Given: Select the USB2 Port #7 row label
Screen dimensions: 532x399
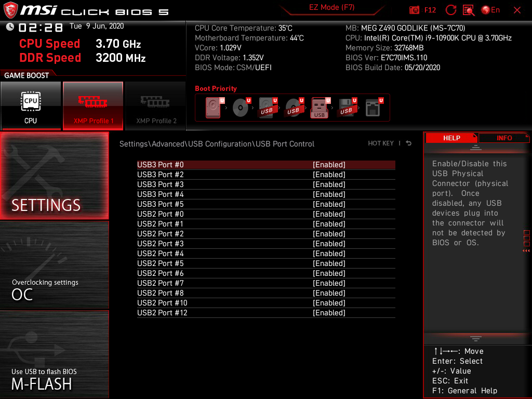Looking at the screenshot, I should (160, 283).
